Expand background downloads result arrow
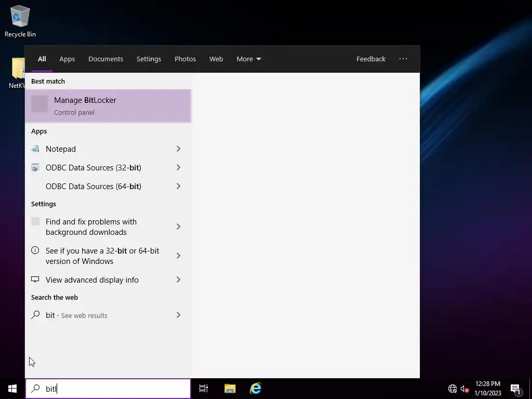Screen dimensions: 532x399 [179, 227]
